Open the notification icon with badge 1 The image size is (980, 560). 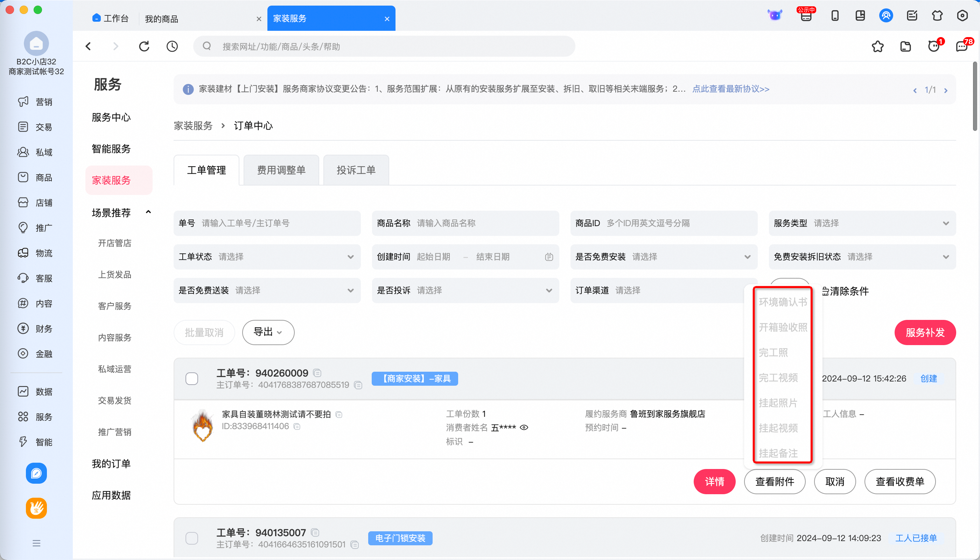[x=934, y=46]
